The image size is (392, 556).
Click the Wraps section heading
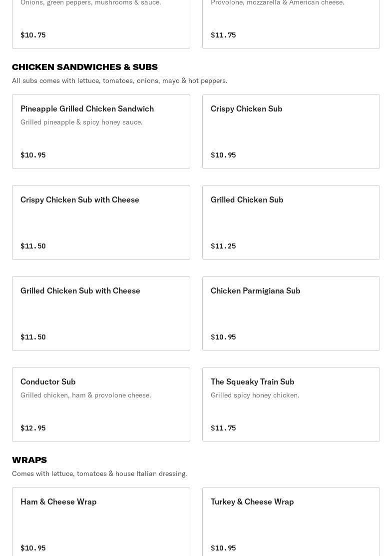(x=29, y=460)
